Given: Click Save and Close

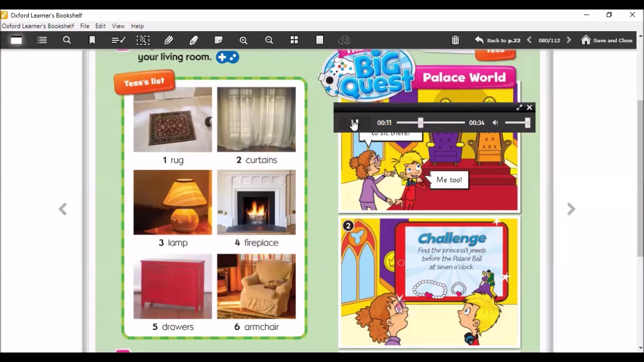Looking at the screenshot, I should click(607, 40).
